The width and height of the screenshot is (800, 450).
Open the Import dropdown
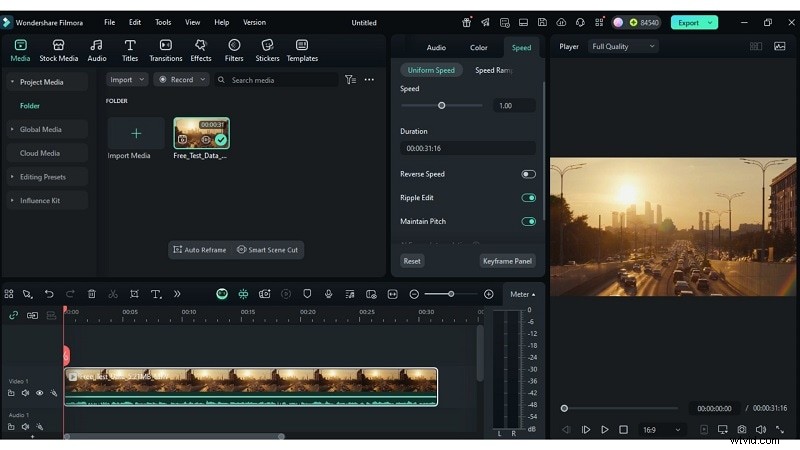127,80
